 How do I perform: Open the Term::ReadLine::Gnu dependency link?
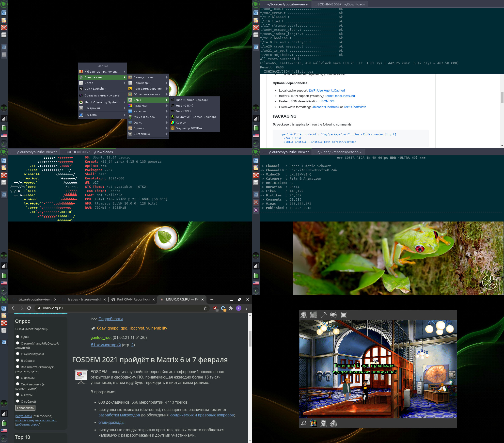(340, 96)
